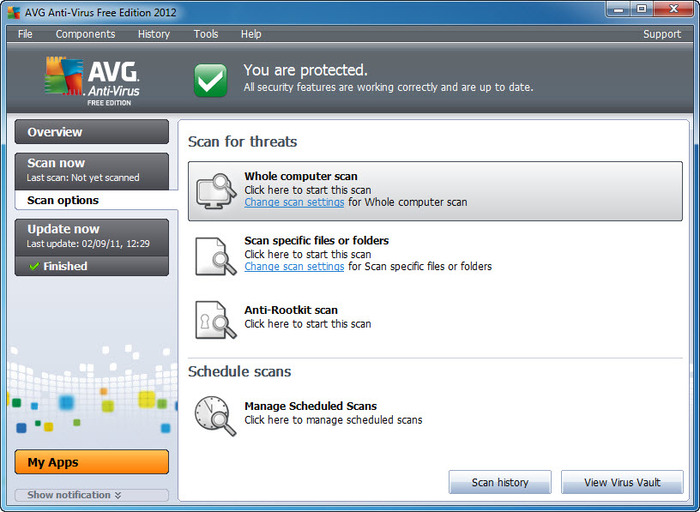Click the Manage Scheduled Scans clock icon

pos(215,416)
